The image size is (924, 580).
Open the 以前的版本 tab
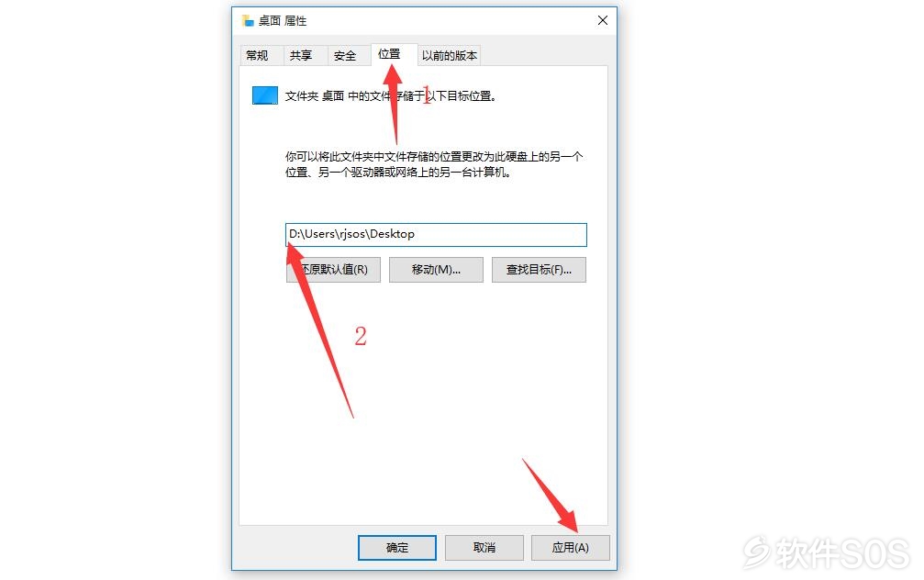pyautogui.click(x=450, y=55)
